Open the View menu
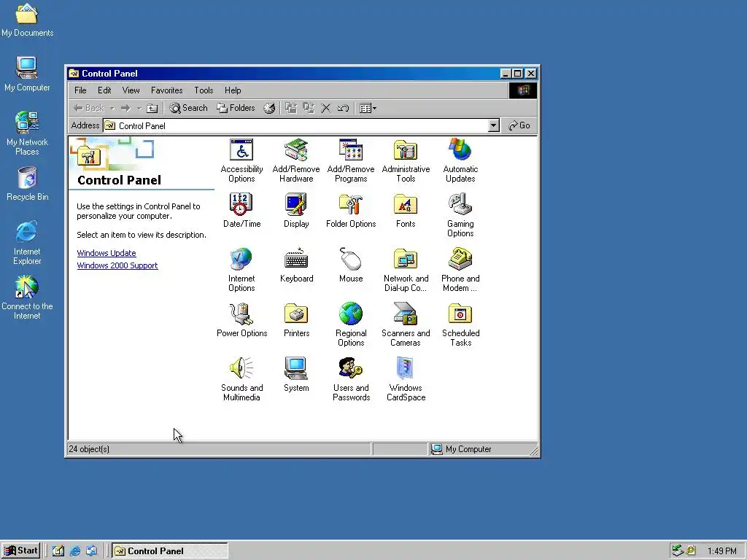Image resolution: width=747 pixels, height=560 pixels. coord(131,90)
